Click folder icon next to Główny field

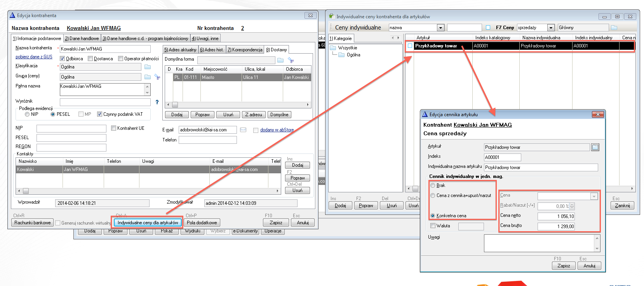point(614,28)
